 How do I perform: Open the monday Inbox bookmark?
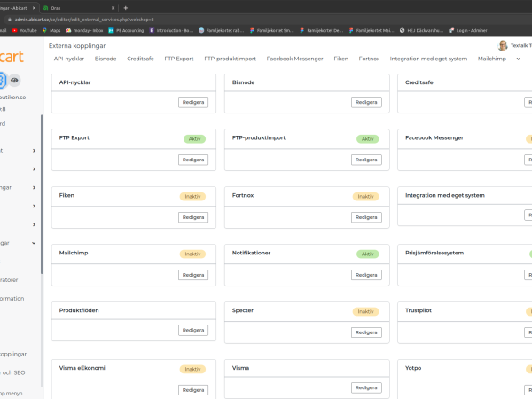pos(84,30)
